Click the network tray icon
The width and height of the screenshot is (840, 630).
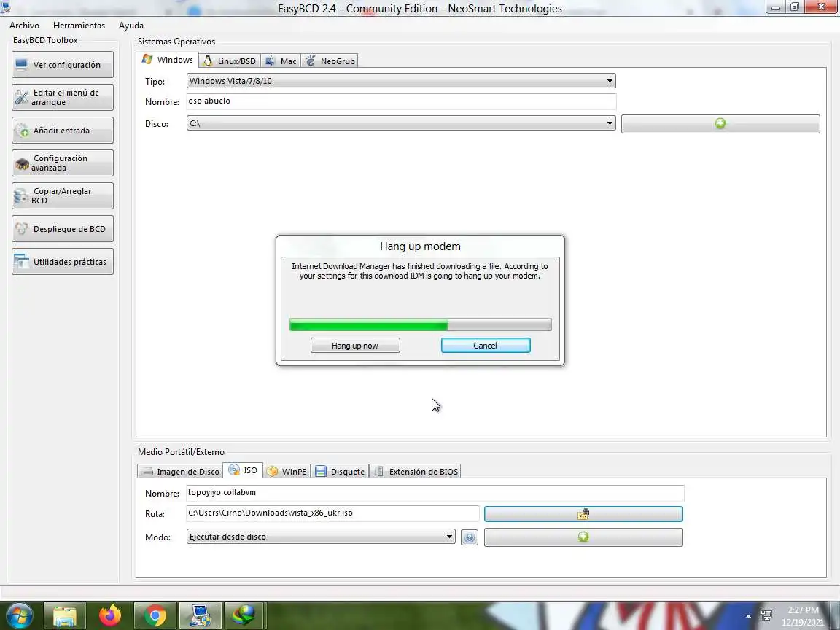click(x=766, y=616)
